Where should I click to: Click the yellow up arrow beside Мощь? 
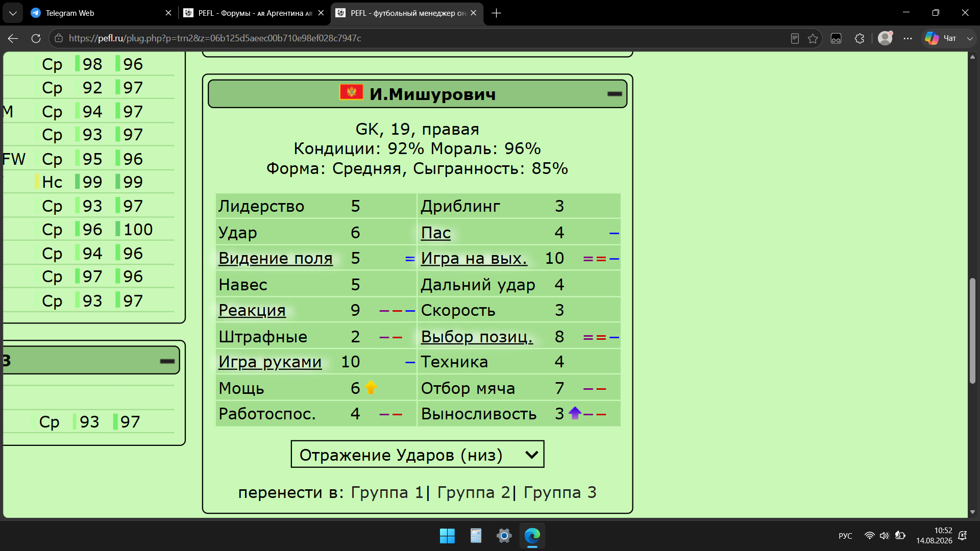click(371, 388)
